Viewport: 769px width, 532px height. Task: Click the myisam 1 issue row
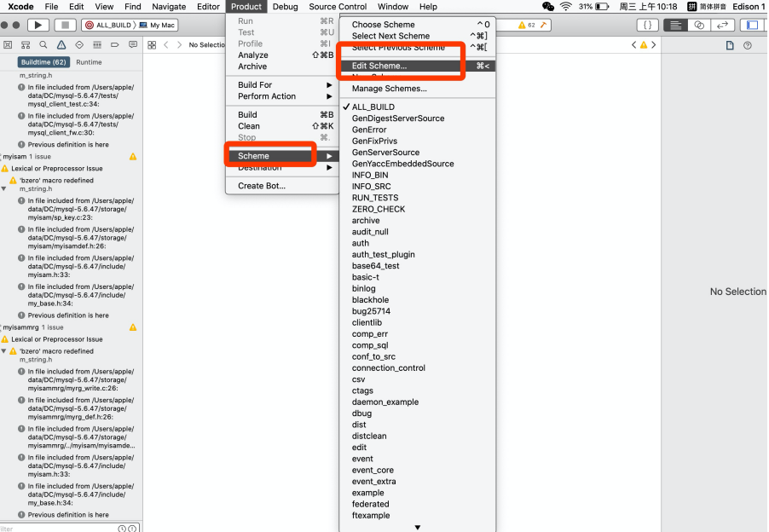[x=71, y=156]
